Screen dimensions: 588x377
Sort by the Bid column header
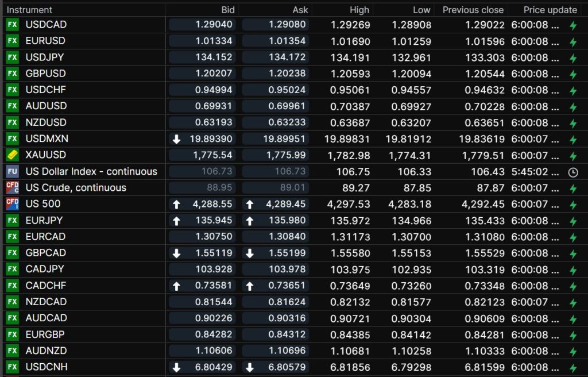pos(228,10)
